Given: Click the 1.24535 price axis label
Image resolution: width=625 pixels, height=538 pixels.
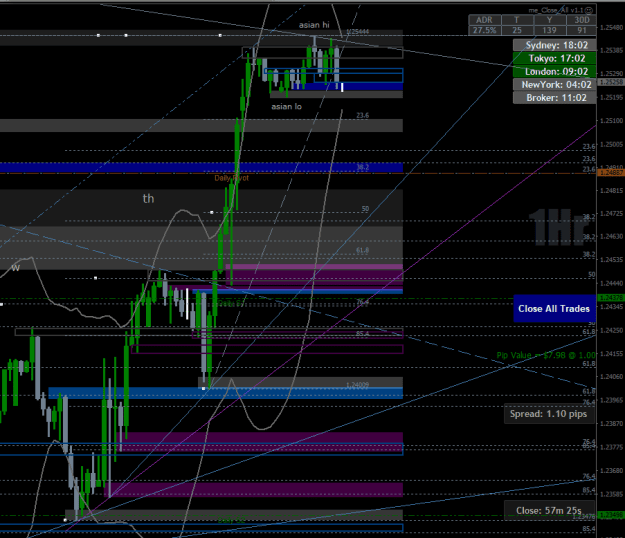Looking at the screenshot, I should pos(611,260).
